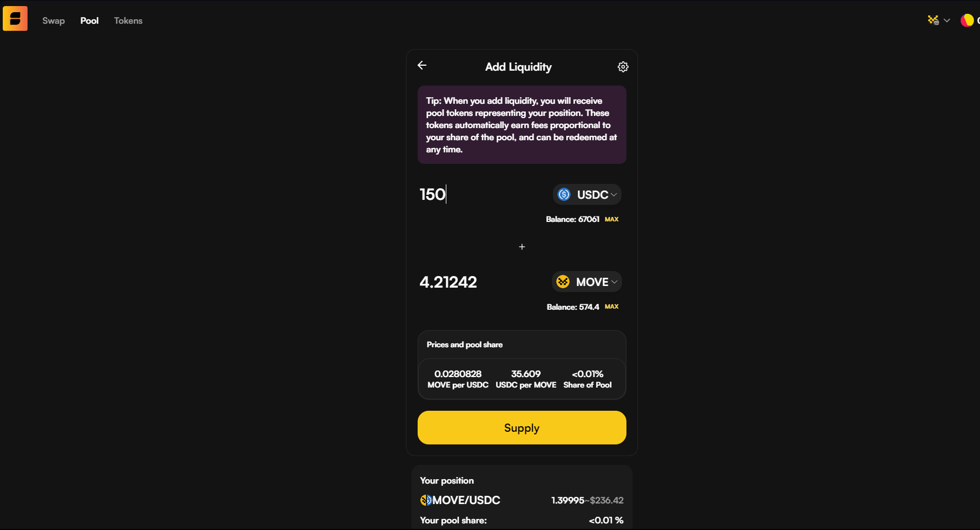980x530 pixels.
Task: Open transaction settings gear icon
Action: [623, 67]
